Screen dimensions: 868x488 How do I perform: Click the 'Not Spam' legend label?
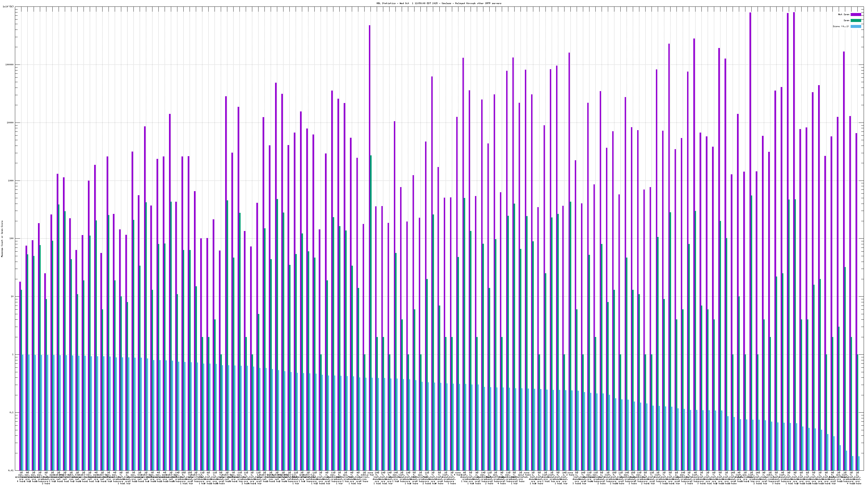(844, 14)
